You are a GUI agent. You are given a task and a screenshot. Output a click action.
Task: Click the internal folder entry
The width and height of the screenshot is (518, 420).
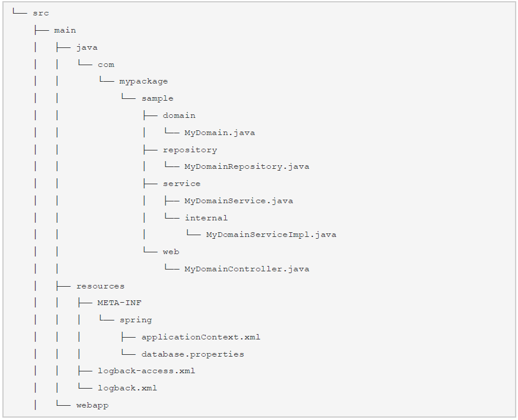[206, 218]
